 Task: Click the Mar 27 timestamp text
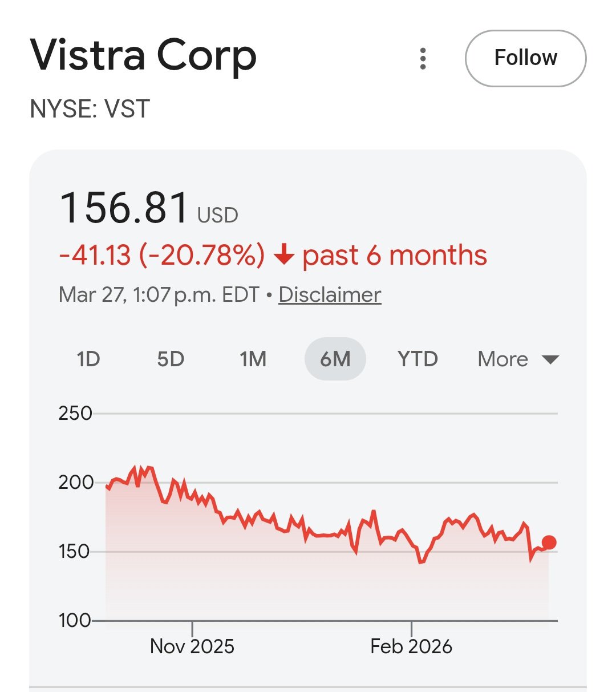[x=159, y=295]
